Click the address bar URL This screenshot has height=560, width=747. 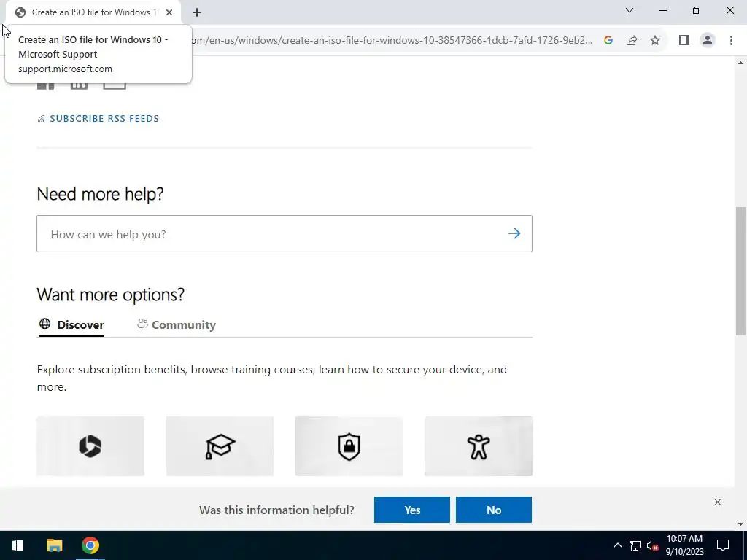coord(392,41)
